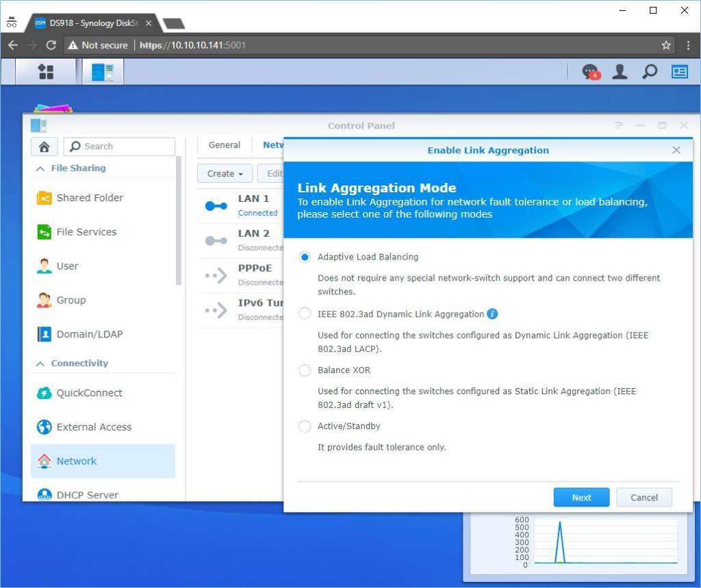Click the user account icon in DSM taskbar
The width and height of the screenshot is (701, 588).
[620, 71]
